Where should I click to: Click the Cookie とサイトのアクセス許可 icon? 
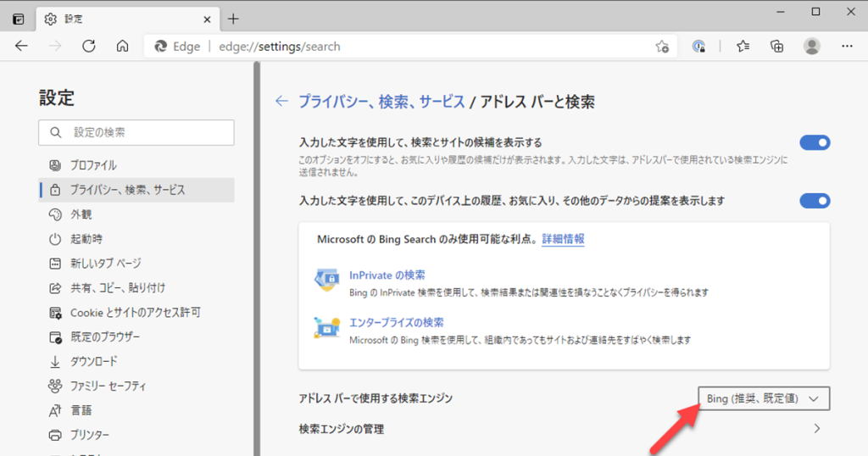click(55, 313)
